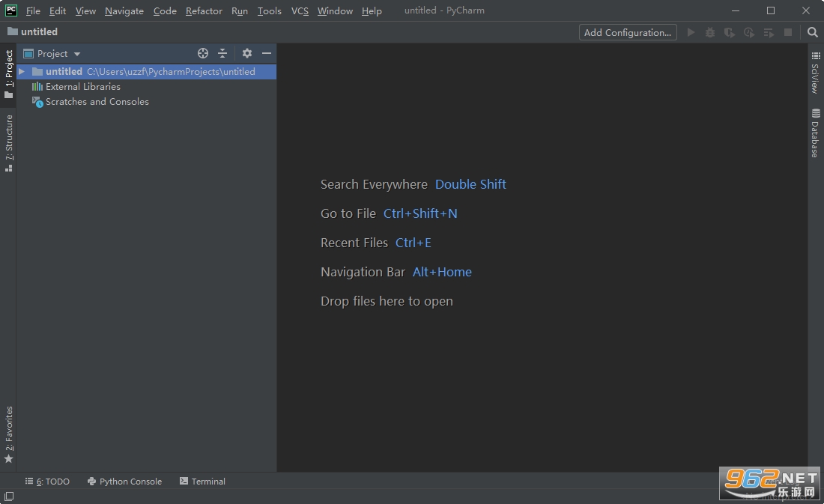824x504 pixels.
Task: Click the Locate/Scroll from Source crosshair icon
Action: pos(203,53)
